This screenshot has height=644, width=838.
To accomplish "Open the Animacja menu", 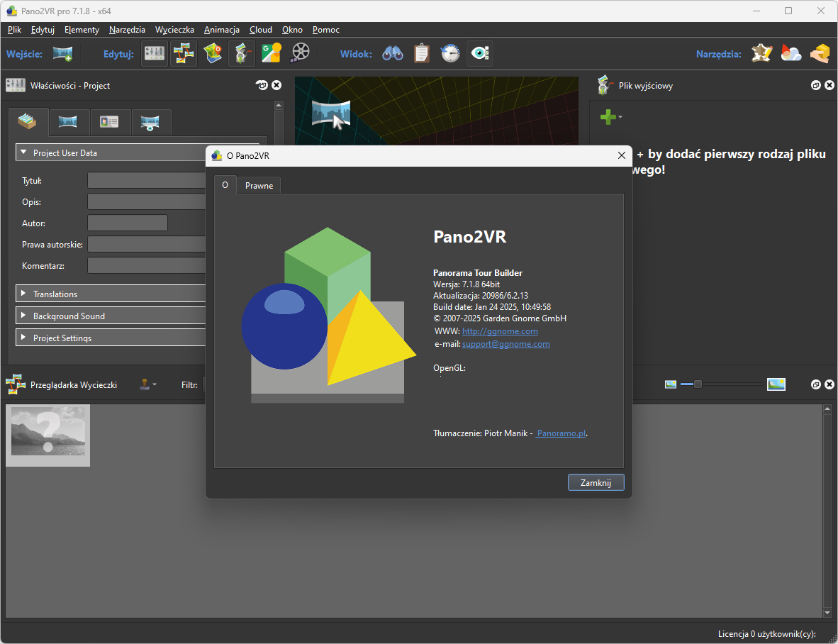I will [222, 29].
